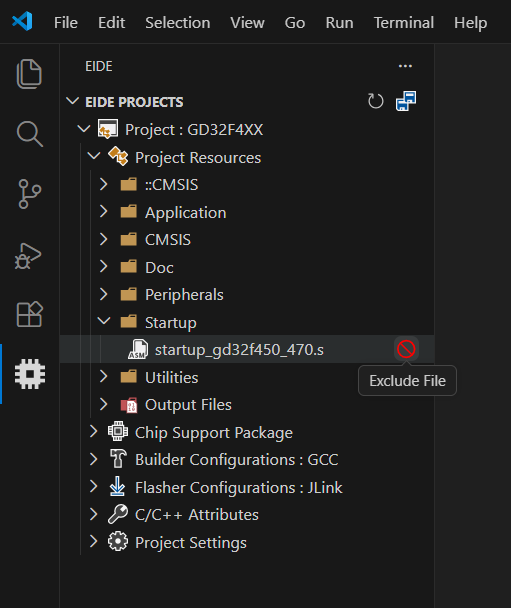Click the Peripherals folder icon

click(128, 294)
